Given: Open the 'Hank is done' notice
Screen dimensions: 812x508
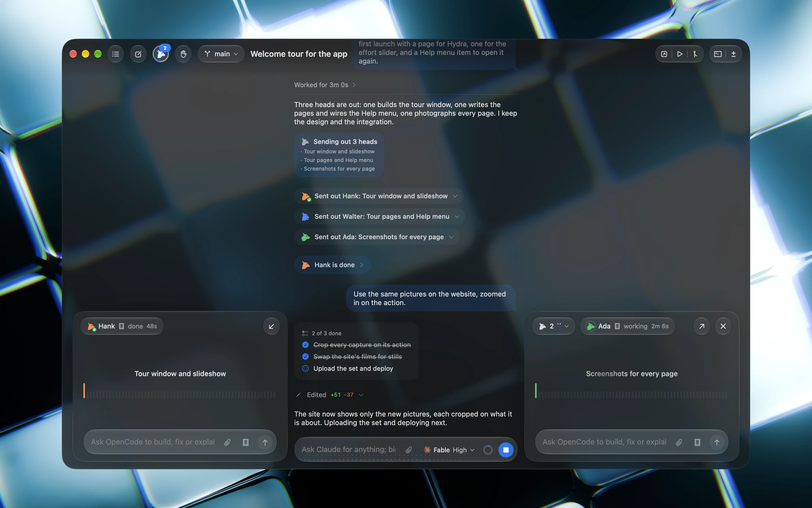Looking at the screenshot, I should click(x=332, y=265).
